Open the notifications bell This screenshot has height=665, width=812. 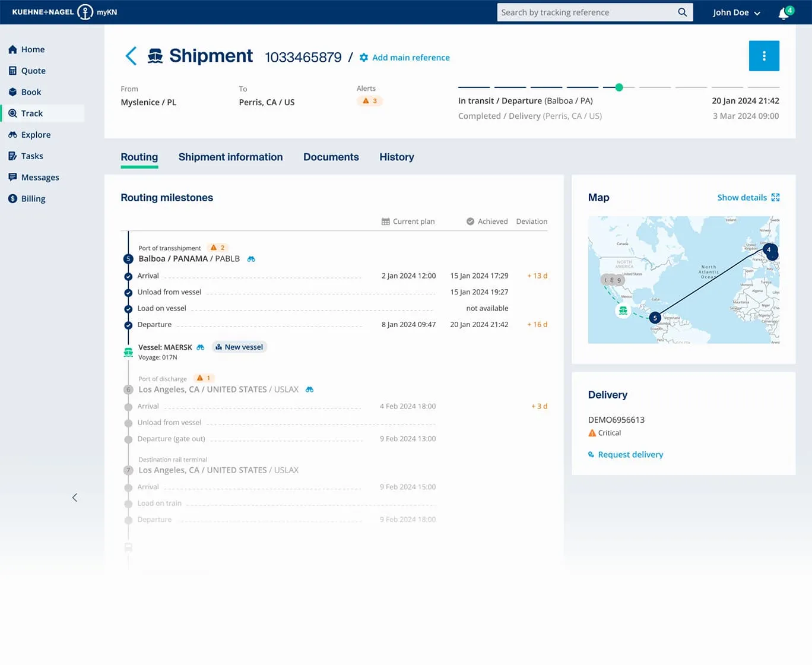coord(782,12)
